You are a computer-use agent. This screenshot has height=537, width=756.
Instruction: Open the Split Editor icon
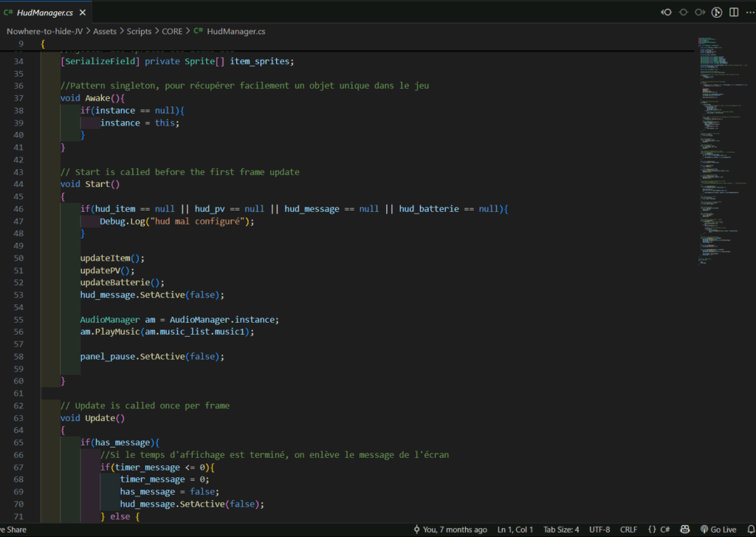[734, 13]
